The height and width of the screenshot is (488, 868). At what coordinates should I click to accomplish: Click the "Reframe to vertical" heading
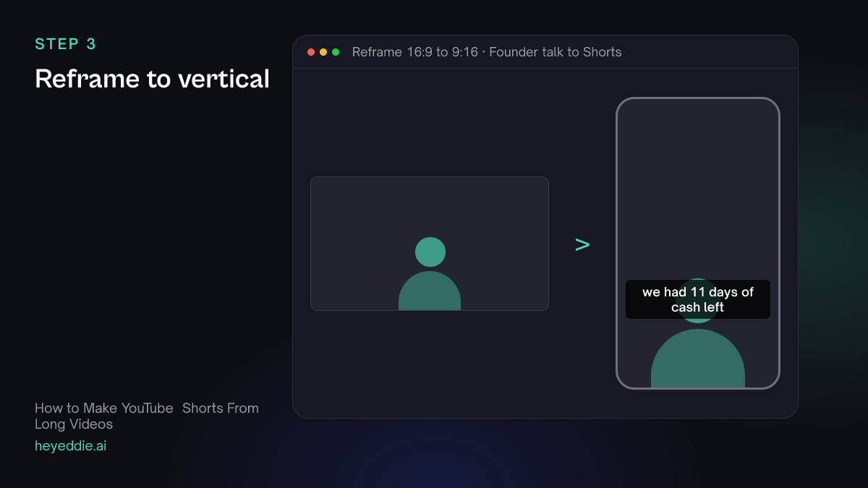(152, 79)
